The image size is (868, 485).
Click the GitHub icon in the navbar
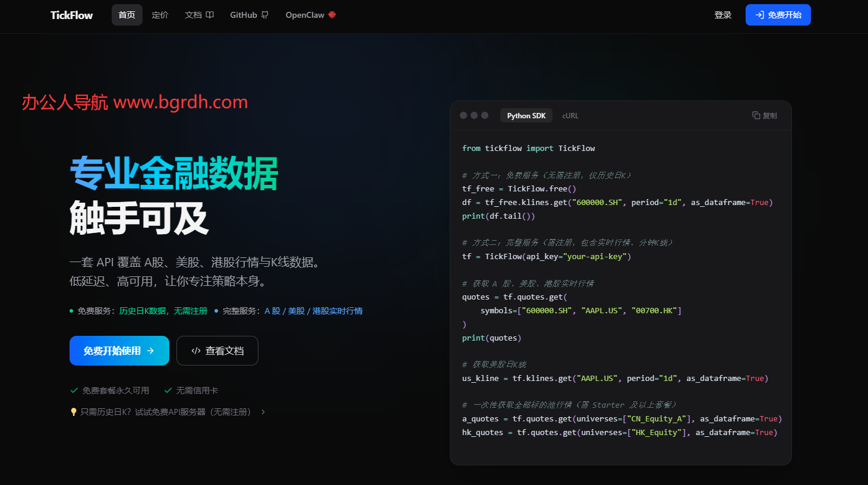265,15
